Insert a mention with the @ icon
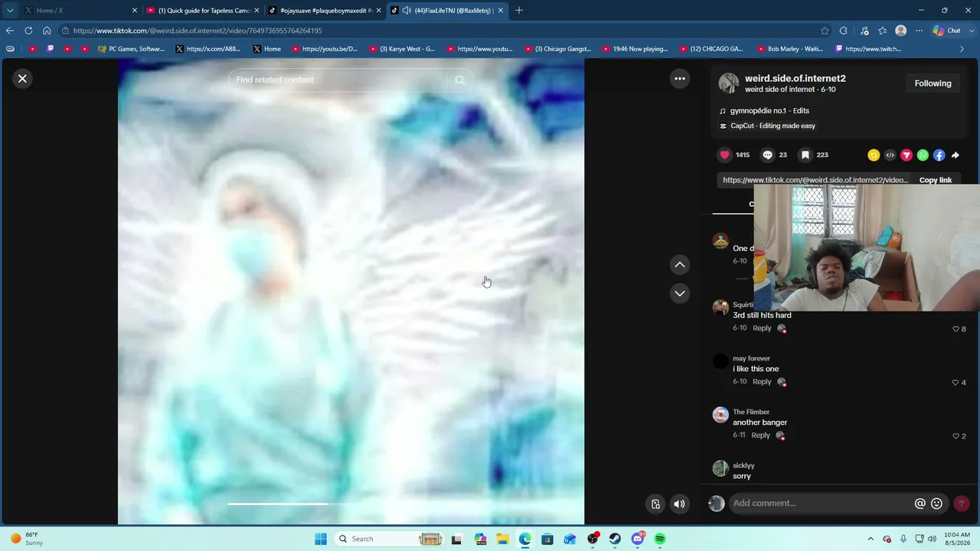Screen dimensions: 980x551 point(920,504)
